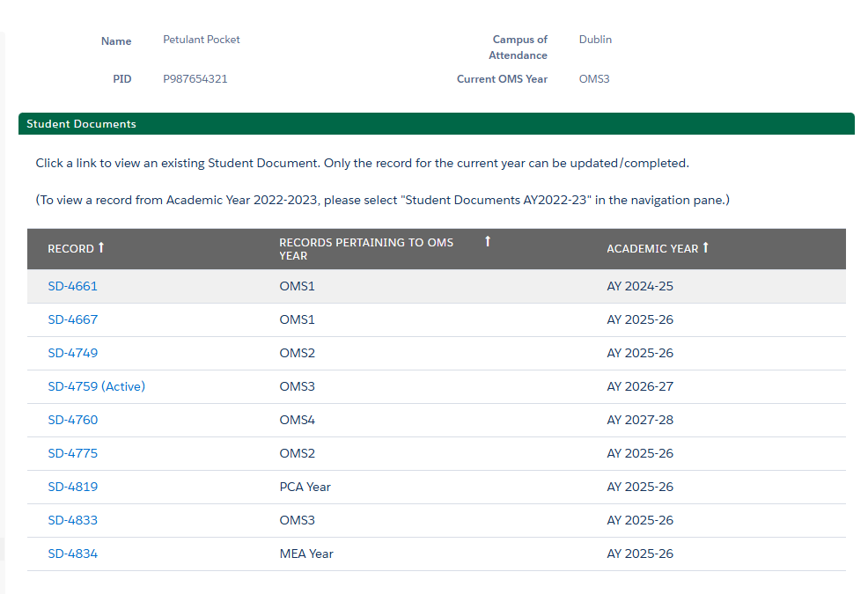The height and width of the screenshot is (594, 868).
Task: View the SD-4819 PCA Year record
Action: (72, 487)
